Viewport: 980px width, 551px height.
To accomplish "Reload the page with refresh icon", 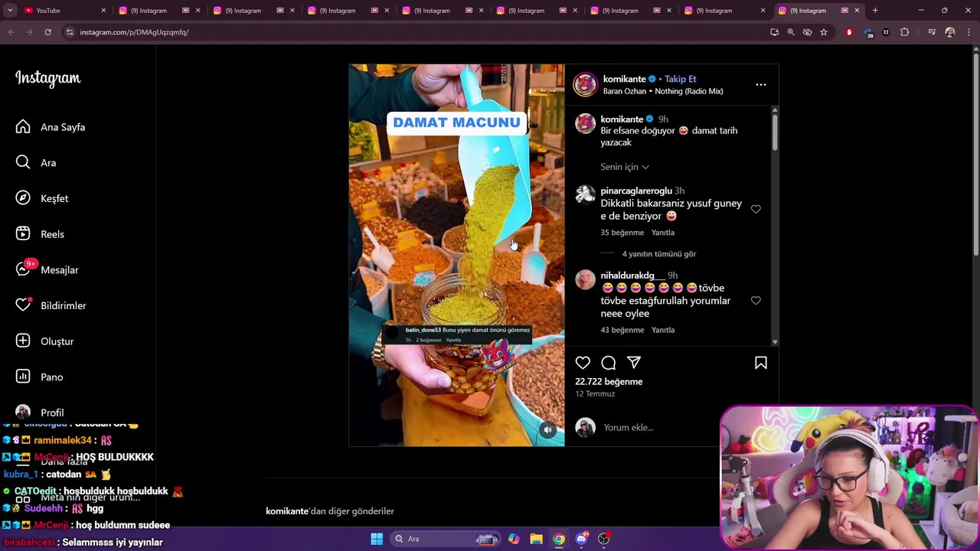I will [x=47, y=32].
